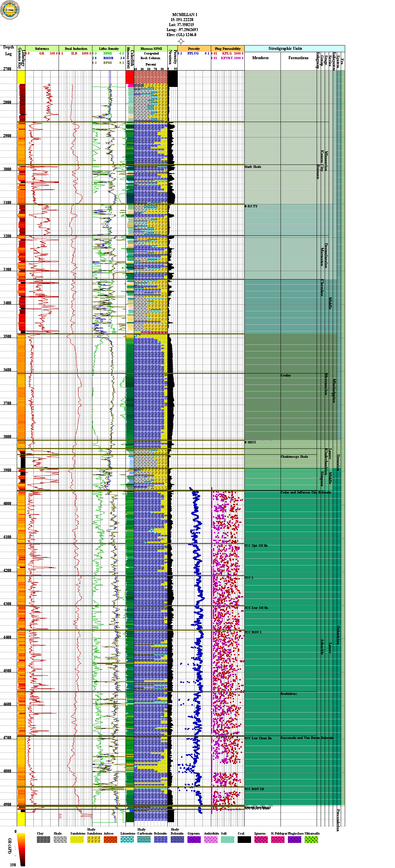Select the Limestone brick pattern in the legend

click(127, 839)
